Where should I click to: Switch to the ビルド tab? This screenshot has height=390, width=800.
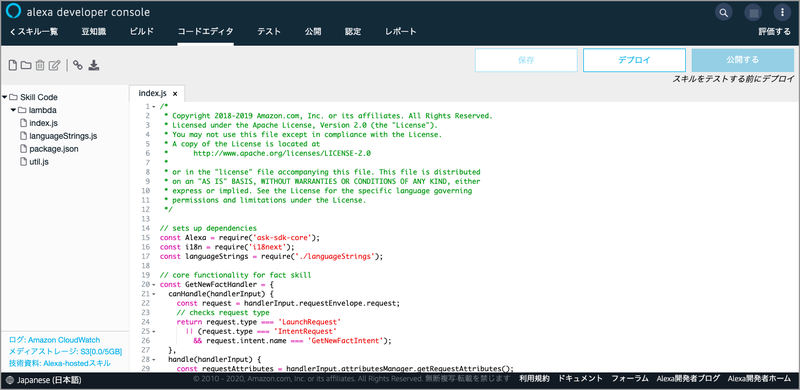coord(141,32)
